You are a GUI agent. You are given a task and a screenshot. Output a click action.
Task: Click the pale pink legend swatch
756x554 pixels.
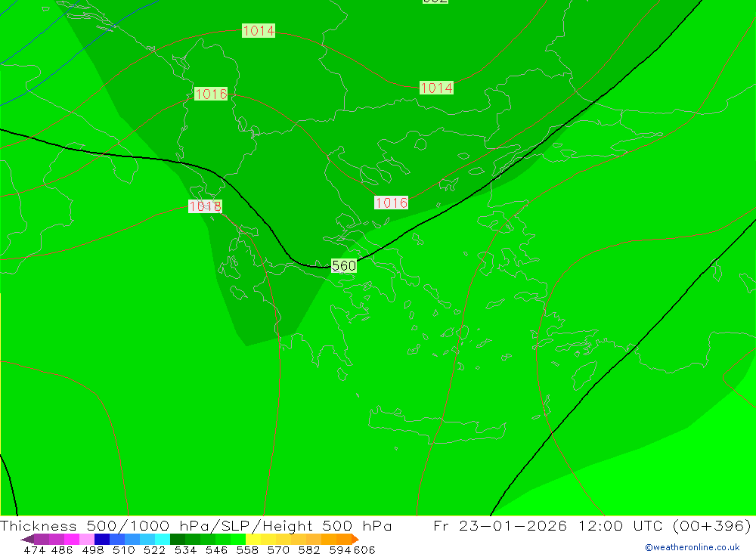[87, 539]
